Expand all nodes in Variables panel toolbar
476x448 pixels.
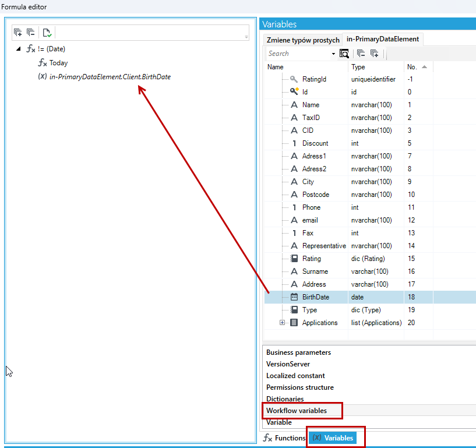374,54
